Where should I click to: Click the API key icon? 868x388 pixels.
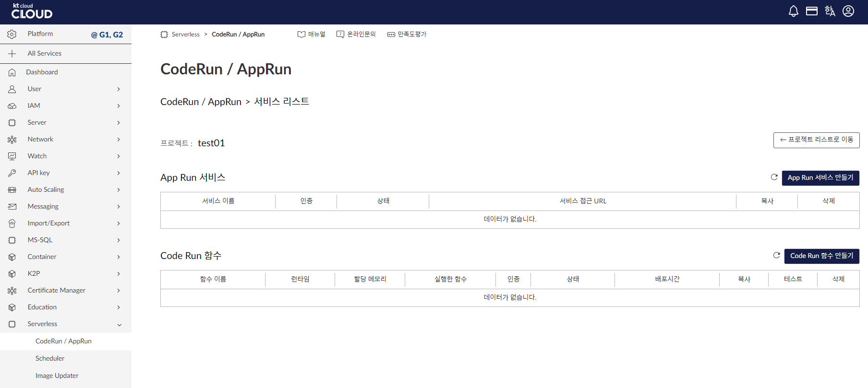12,173
